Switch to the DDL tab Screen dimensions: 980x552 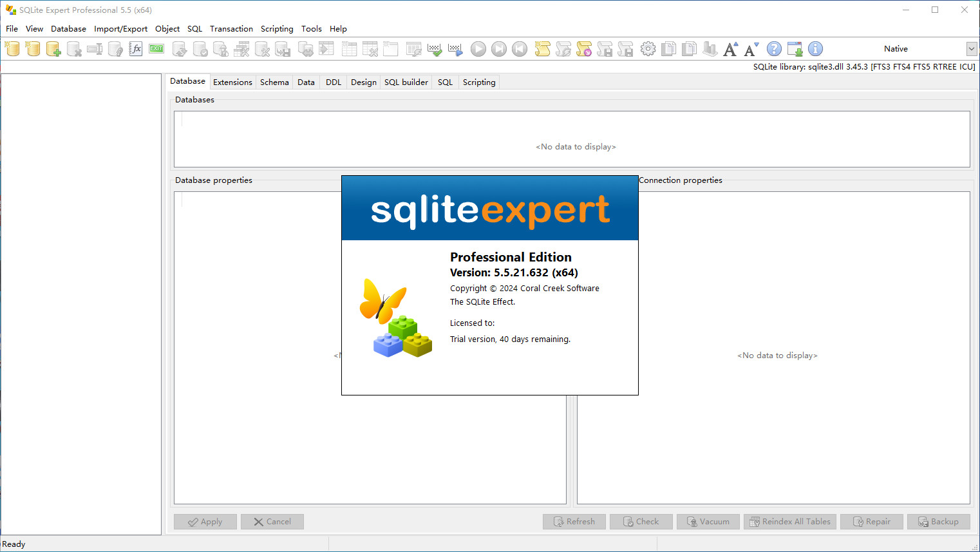tap(334, 82)
